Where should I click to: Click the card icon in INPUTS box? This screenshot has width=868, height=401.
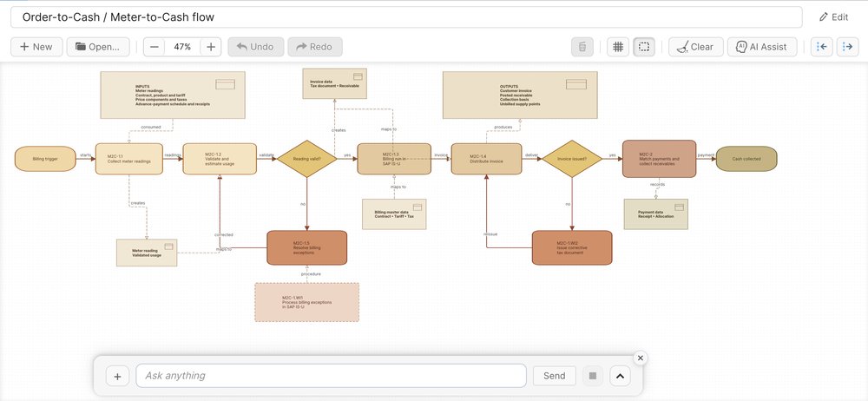(x=226, y=84)
